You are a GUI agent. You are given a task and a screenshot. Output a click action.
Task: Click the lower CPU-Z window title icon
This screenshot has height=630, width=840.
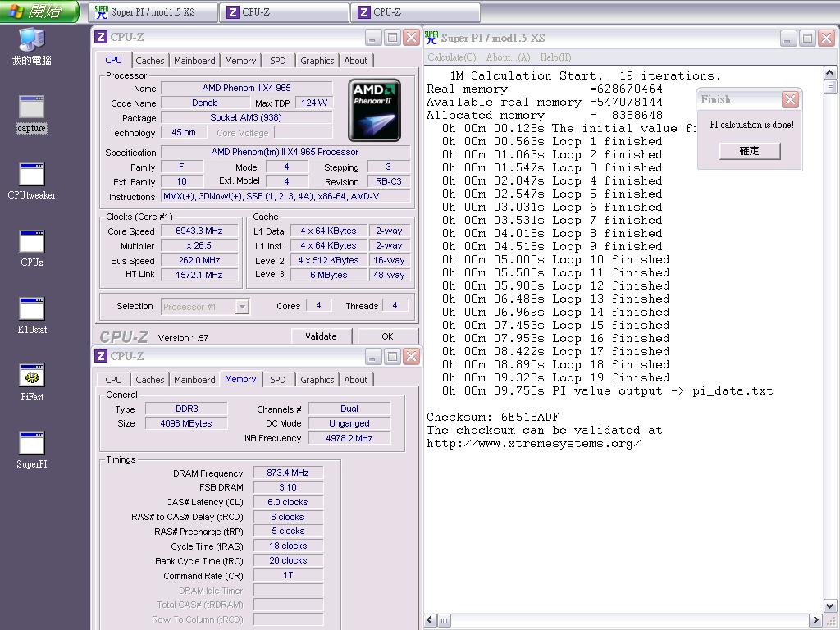click(x=101, y=356)
